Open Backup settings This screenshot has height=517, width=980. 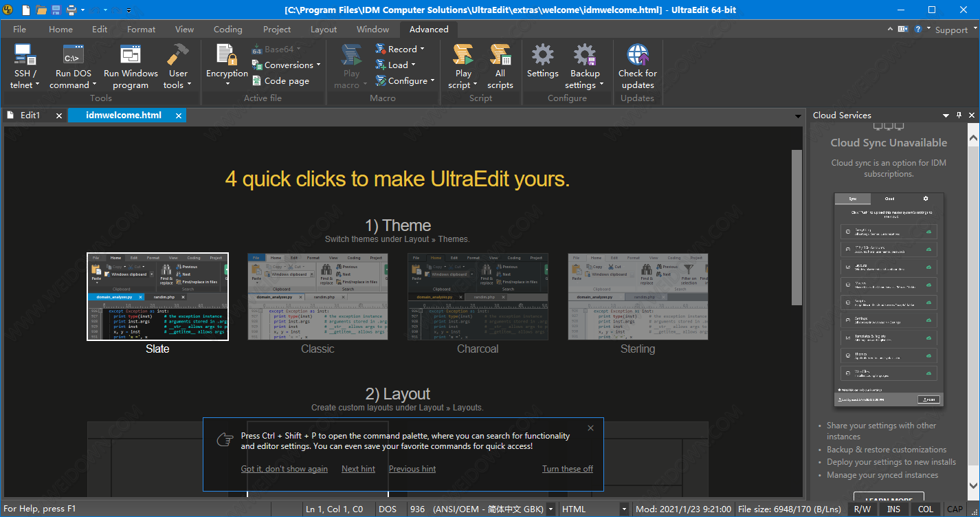tap(585, 67)
